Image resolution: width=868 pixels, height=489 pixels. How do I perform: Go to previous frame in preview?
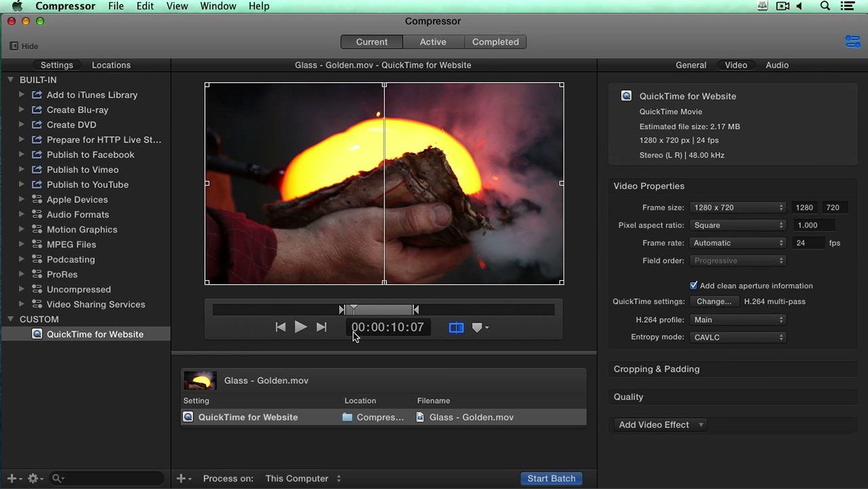[x=280, y=327]
